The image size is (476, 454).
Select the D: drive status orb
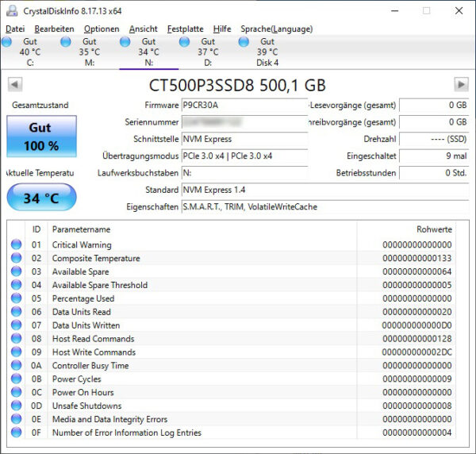pos(184,41)
